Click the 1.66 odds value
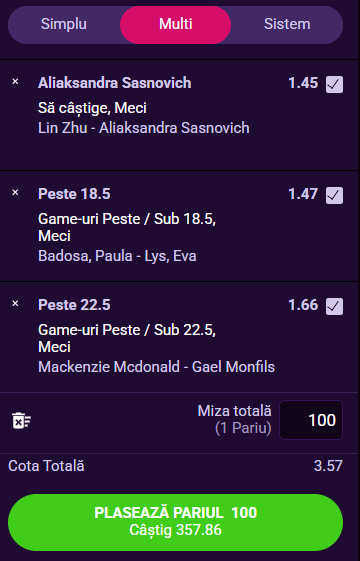 pyautogui.click(x=303, y=305)
